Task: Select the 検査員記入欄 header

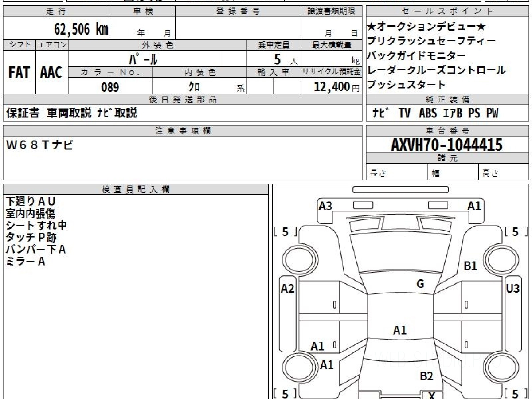Action: coord(136,189)
